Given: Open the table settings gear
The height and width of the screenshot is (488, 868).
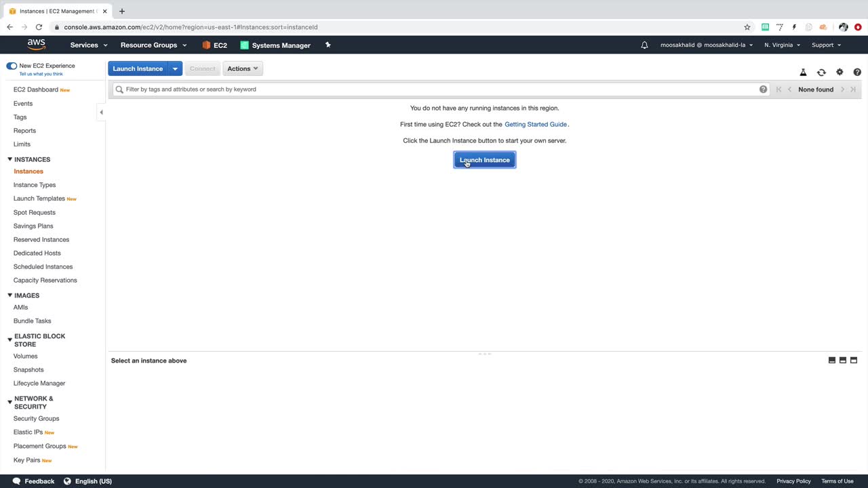Looking at the screenshot, I should tap(840, 72).
